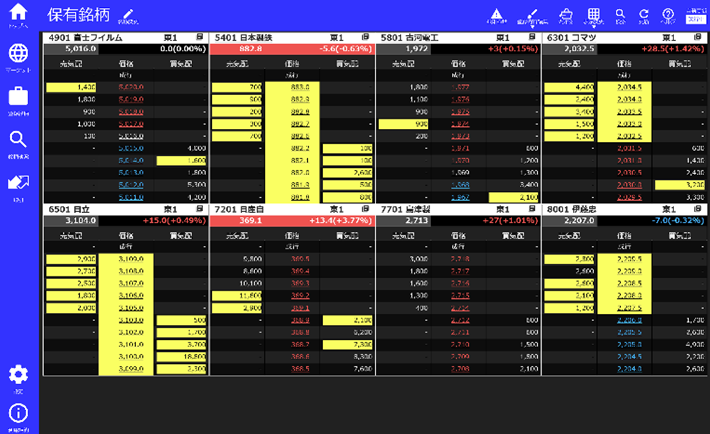Click the magnifier search icon in top toolbar
Viewport: 710px width, 434px height.
[620, 14]
